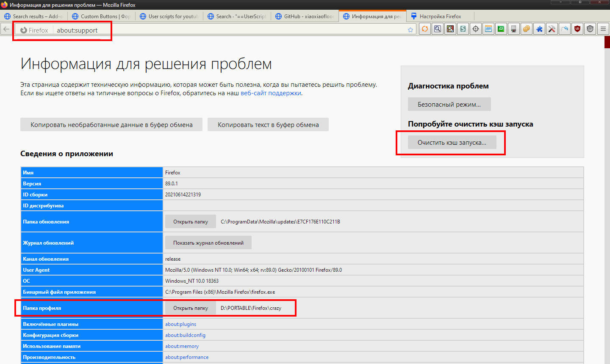Open the about:buildconfig link

(185, 335)
